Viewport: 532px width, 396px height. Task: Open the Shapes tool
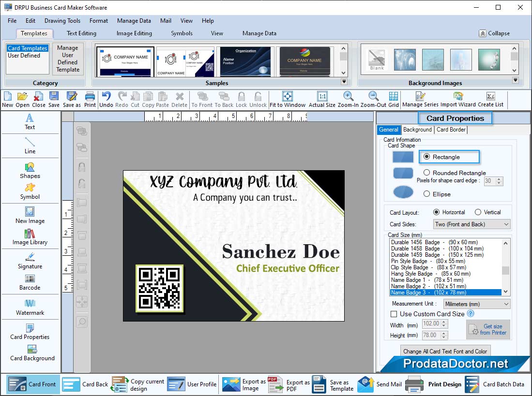(30, 171)
